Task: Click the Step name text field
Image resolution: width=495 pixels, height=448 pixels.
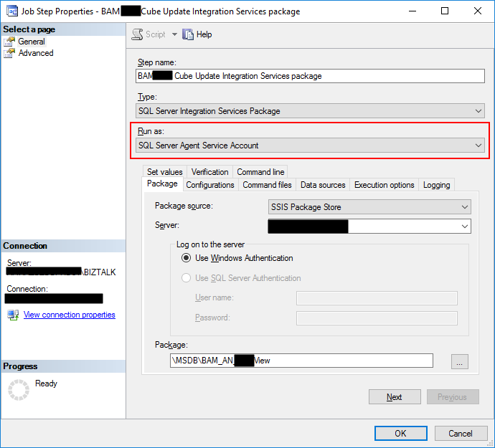Action: tap(310, 76)
